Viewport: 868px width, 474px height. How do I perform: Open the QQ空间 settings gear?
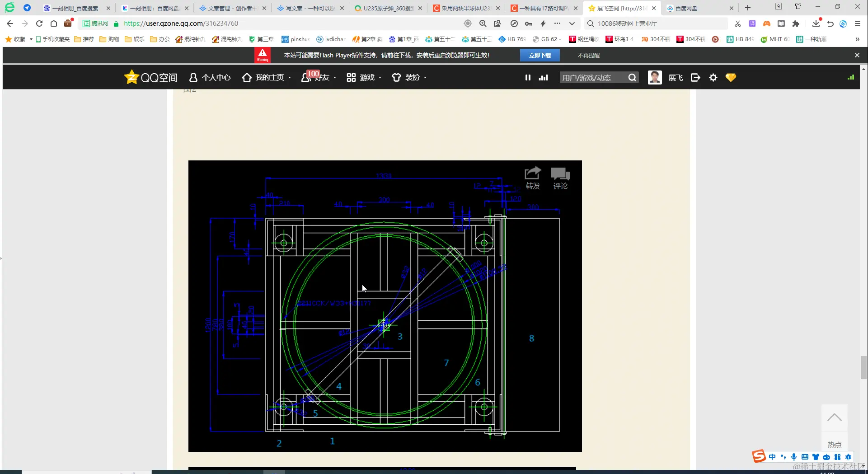pos(713,78)
